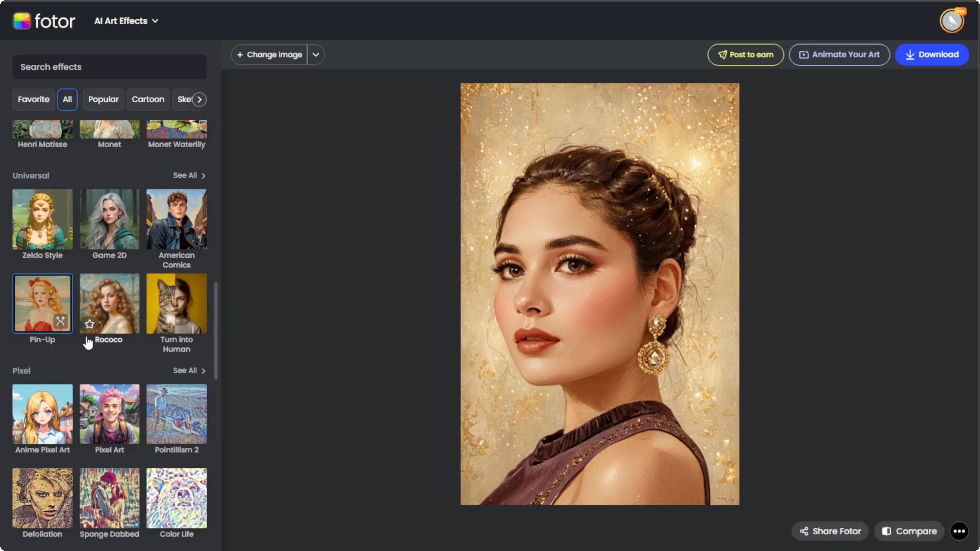Open the AI Art Effects dropdown

(126, 21)
